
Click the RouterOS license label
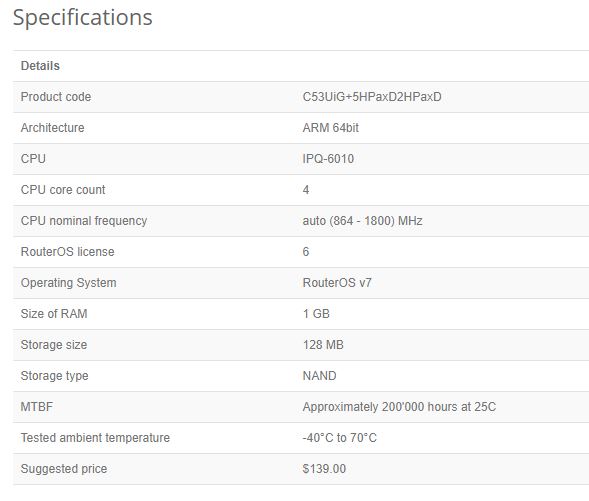[68, 252]
